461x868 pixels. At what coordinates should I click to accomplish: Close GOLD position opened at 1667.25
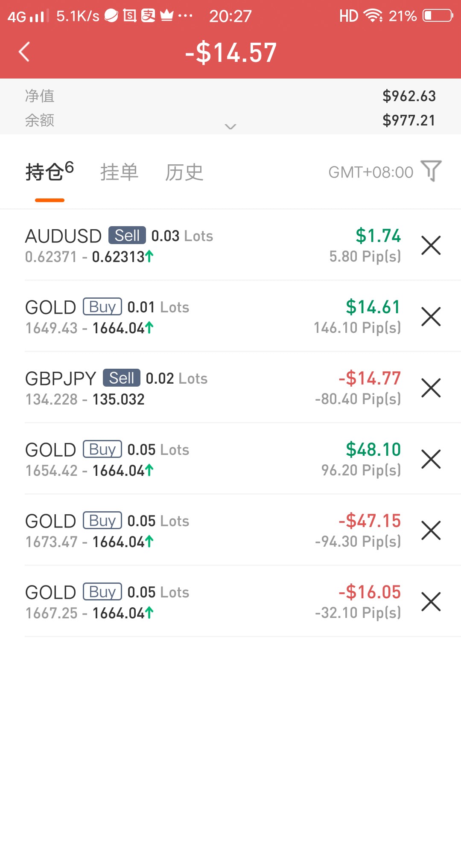pyautogui.click(x=431, y=602)
